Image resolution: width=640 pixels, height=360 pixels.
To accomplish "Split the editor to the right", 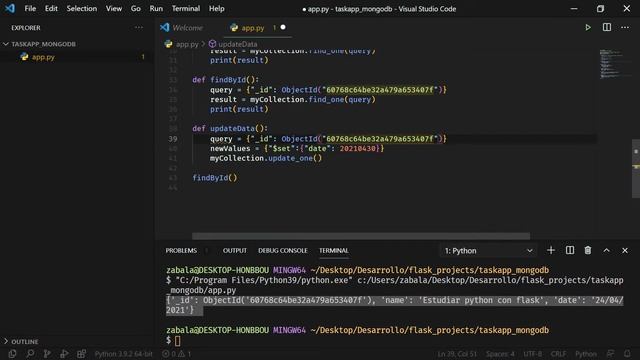I will click(x=607, y=27).
